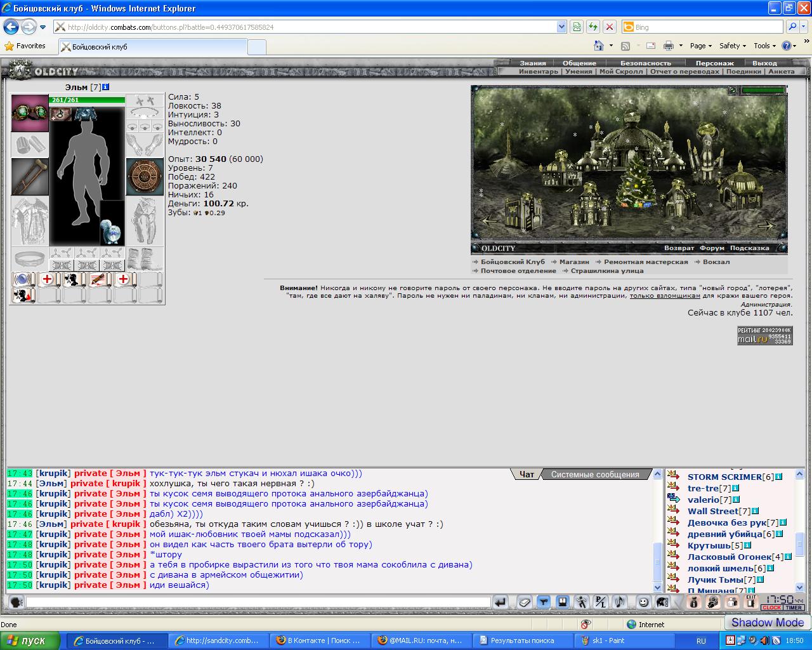The width and height of the screenshot is (812, 650).
Task: Click the money bag icon
Action: pos(693,602)
